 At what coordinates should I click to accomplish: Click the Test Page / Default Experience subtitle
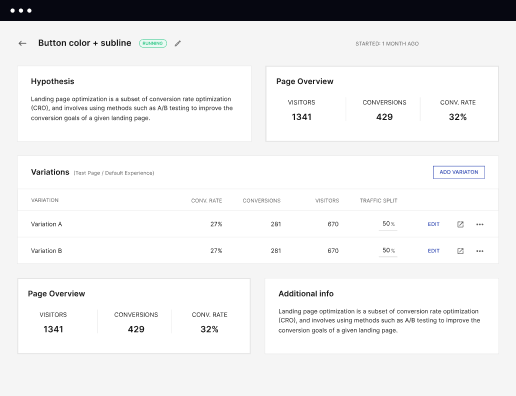click(114, 173)
